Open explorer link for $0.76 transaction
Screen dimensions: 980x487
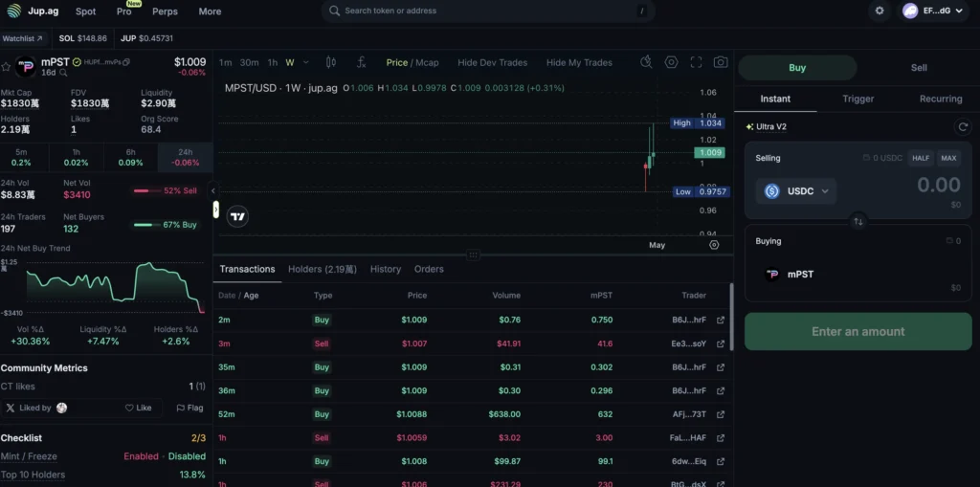721,321
